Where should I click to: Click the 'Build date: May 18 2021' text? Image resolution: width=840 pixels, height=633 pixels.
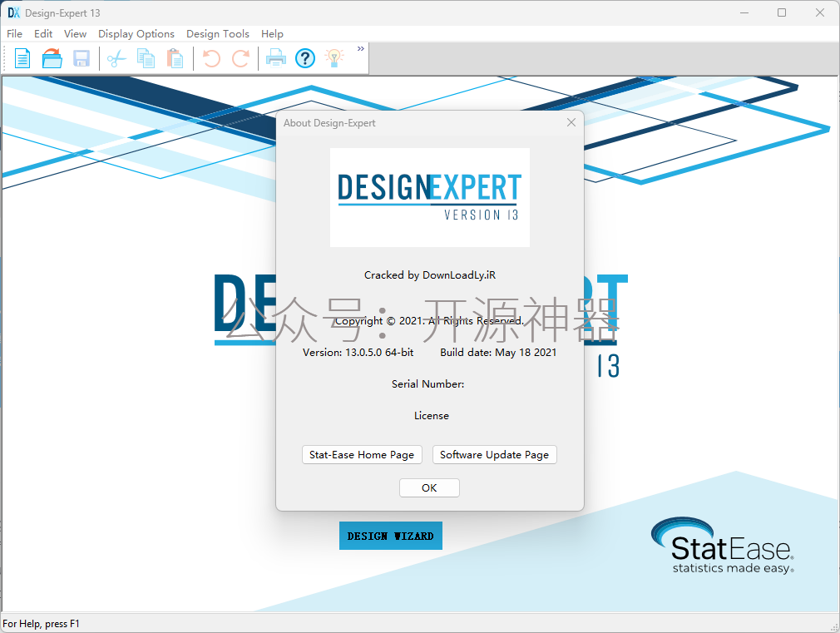[x=498, y=352]
